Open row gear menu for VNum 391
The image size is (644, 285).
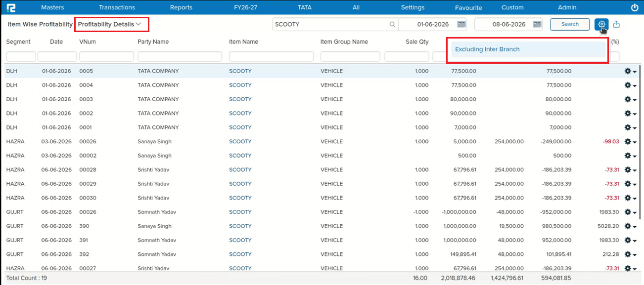[x=630, y=241]
